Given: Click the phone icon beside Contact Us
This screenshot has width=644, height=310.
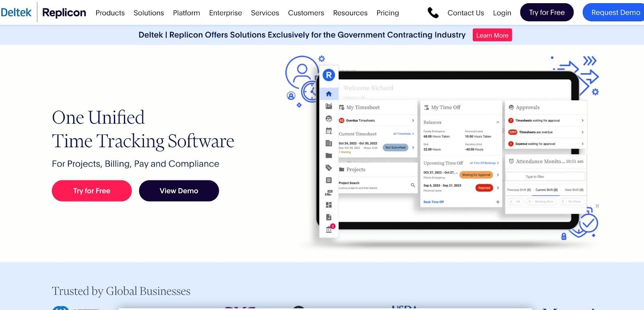Looking at the screenshot, I should click(x=433, y=13).
